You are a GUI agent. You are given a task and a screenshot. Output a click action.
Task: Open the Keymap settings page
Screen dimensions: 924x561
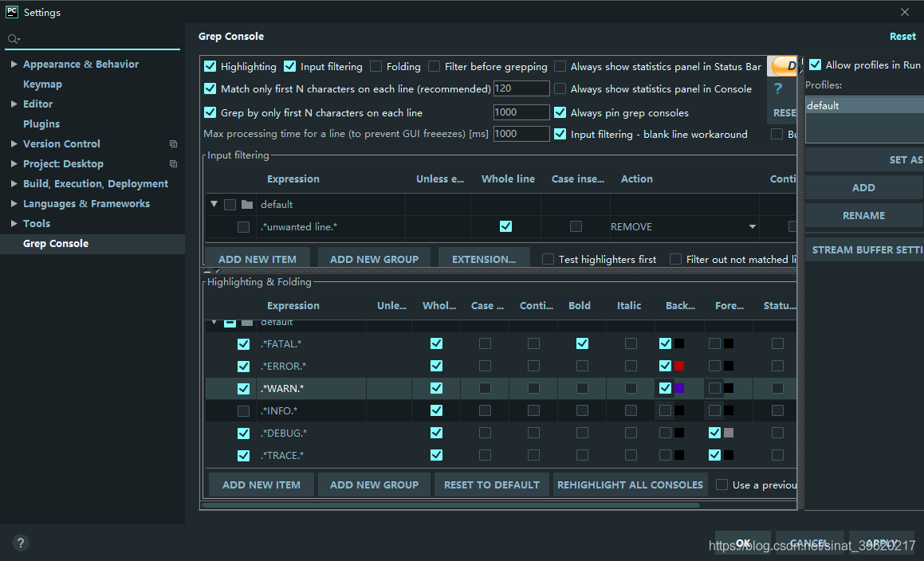click(42, 84)
